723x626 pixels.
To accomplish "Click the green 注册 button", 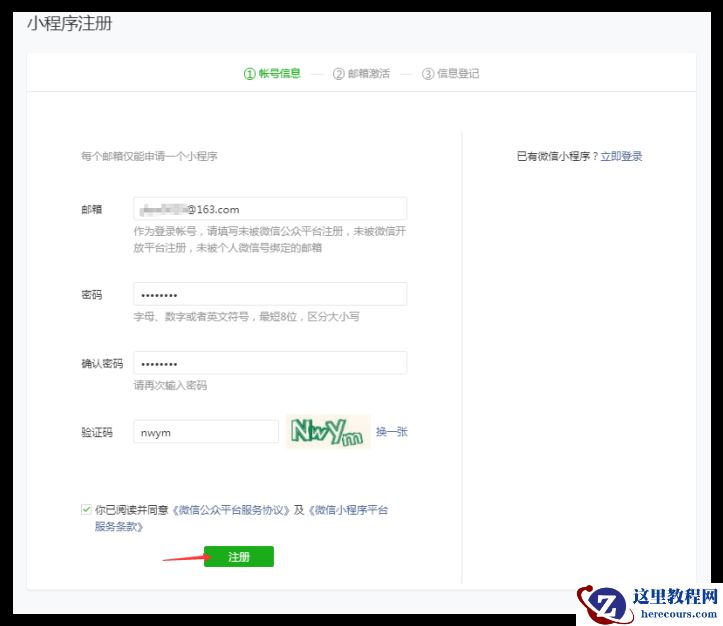I will pos(238,556).
